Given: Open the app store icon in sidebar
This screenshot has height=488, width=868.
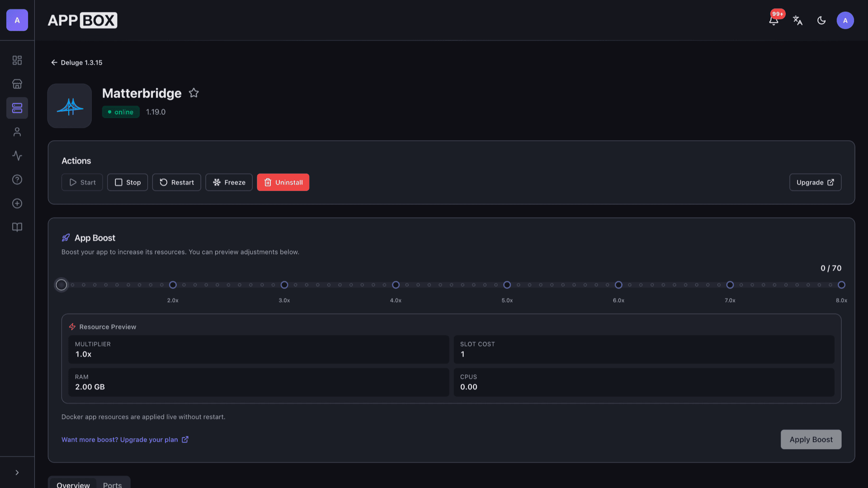Looking at the screenshot, I should [17, 84].
